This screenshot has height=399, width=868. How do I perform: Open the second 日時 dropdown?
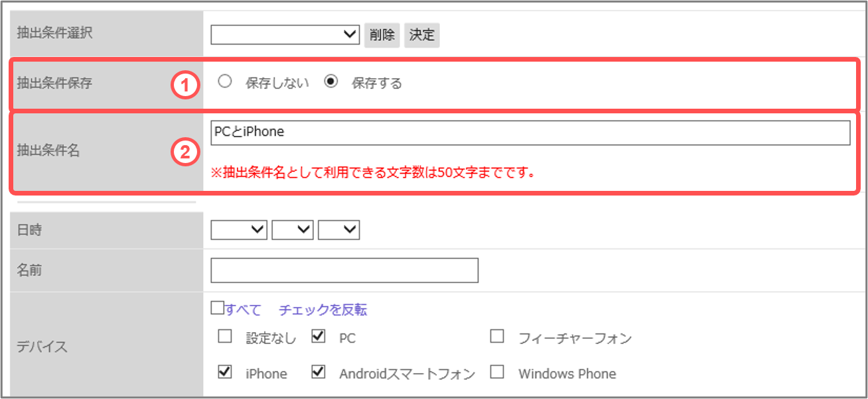click(x=293, y=230)
